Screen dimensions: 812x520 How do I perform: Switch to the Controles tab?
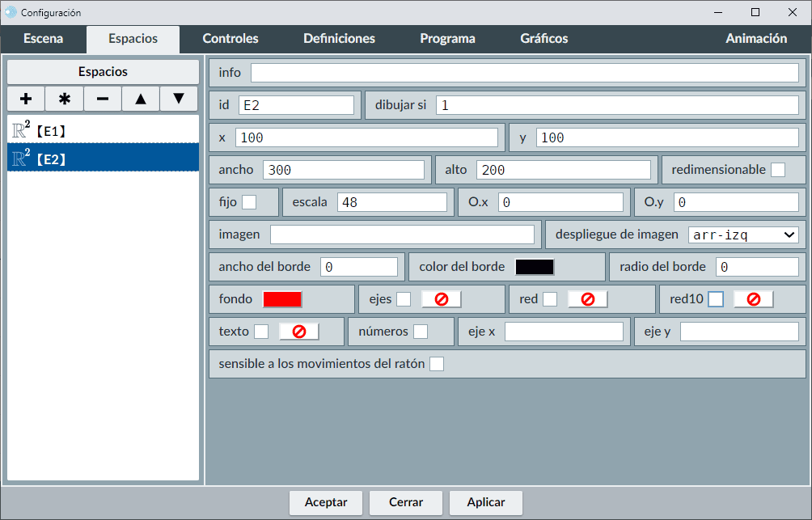pos(230,38)
